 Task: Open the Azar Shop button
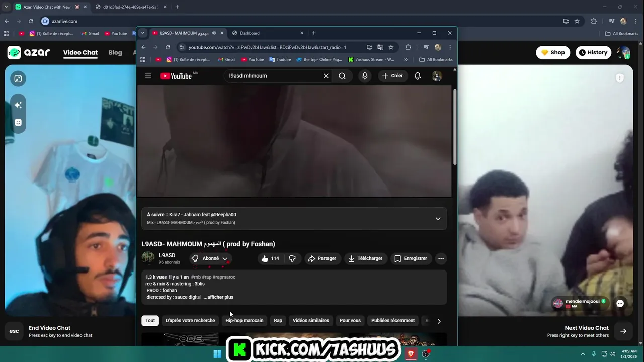click(x=553, y=52)
